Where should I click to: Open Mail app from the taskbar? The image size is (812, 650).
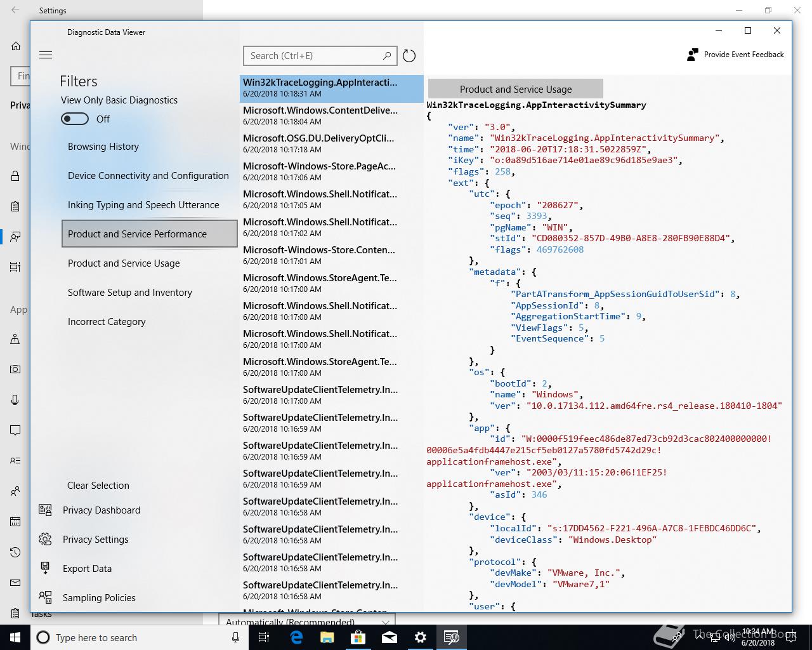pyautogui.click(x=390, y=637)
